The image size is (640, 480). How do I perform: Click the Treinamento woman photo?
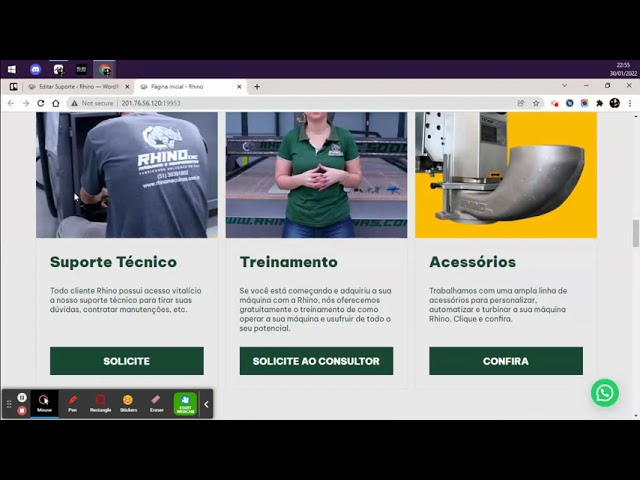click(316, 175)
